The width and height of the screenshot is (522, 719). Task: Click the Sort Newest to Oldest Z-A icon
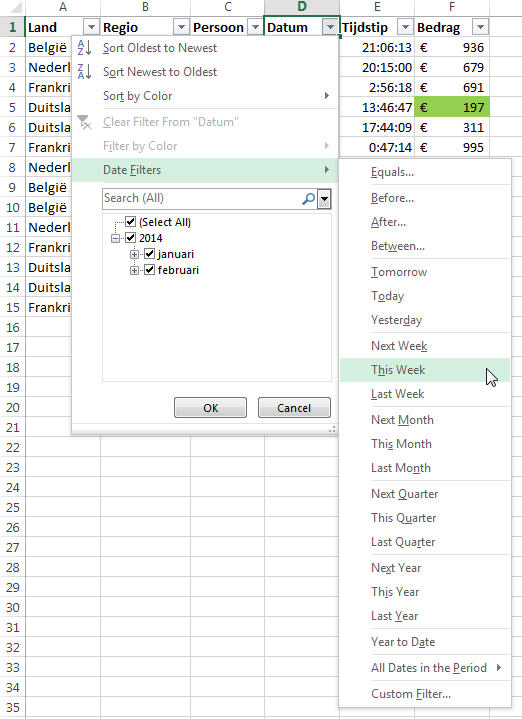pyautogui.click(x=84, y=72)
